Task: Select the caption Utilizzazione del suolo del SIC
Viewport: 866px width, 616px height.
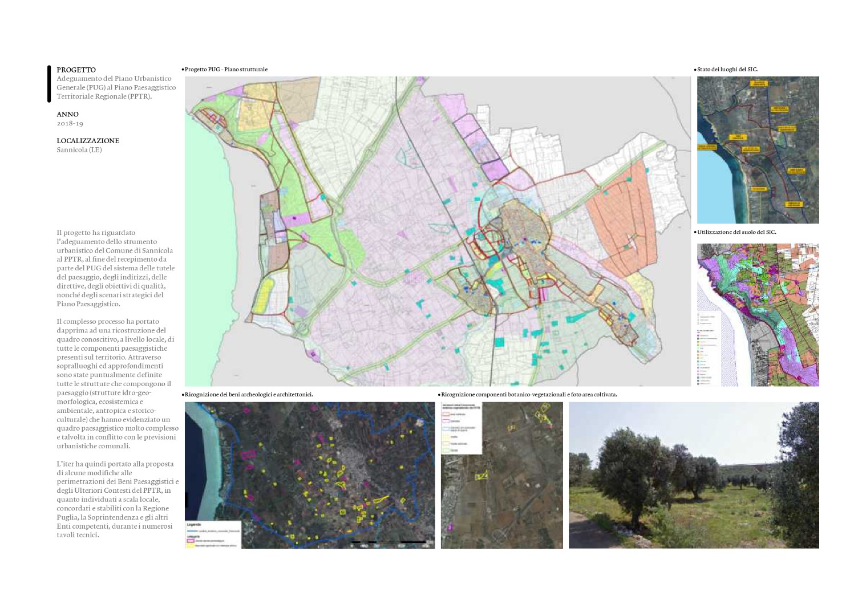Action: pyautogui.click(x=736, y=232)
